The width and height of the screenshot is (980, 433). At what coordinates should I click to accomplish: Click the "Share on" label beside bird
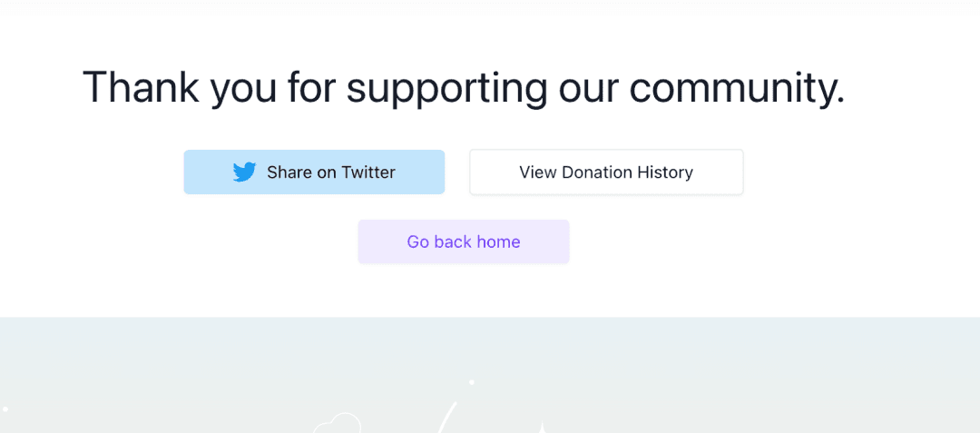tap(302, 172)
